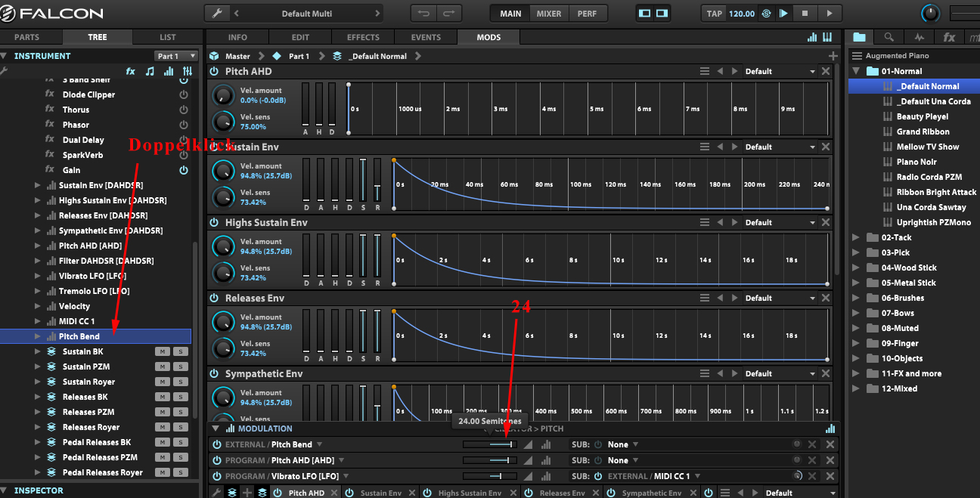Image resolution: width=980 pixels, height=498 pixels.
Task: Show effects using fx filter icon in tree
Action: tap(131, 71)
